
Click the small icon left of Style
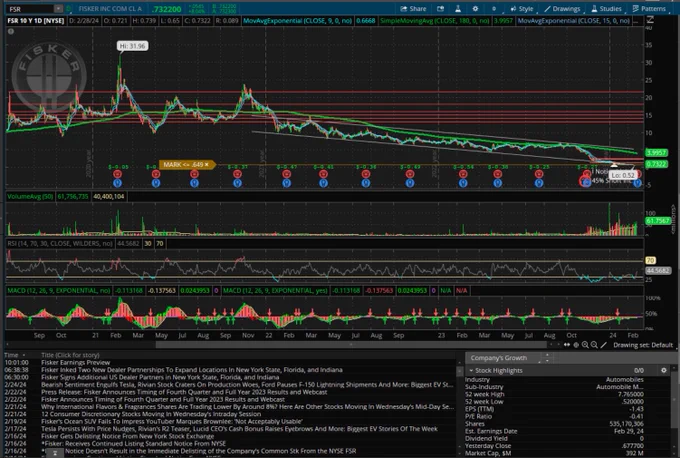[494, 9]
